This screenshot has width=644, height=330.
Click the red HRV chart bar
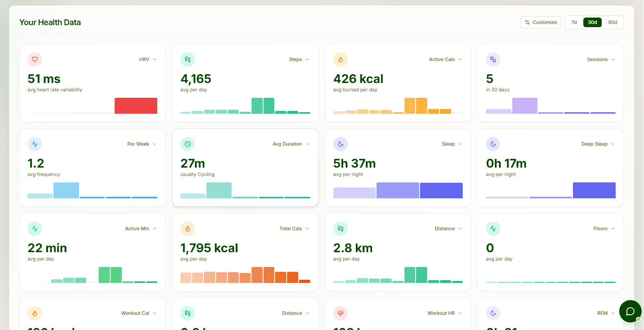point(136,106)
